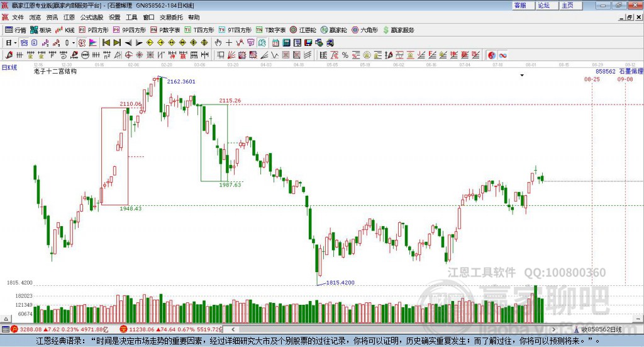This screenshot has height=347, width=644.
Task: Jump to first bar with skip-start icon
Action: point(106,43)
